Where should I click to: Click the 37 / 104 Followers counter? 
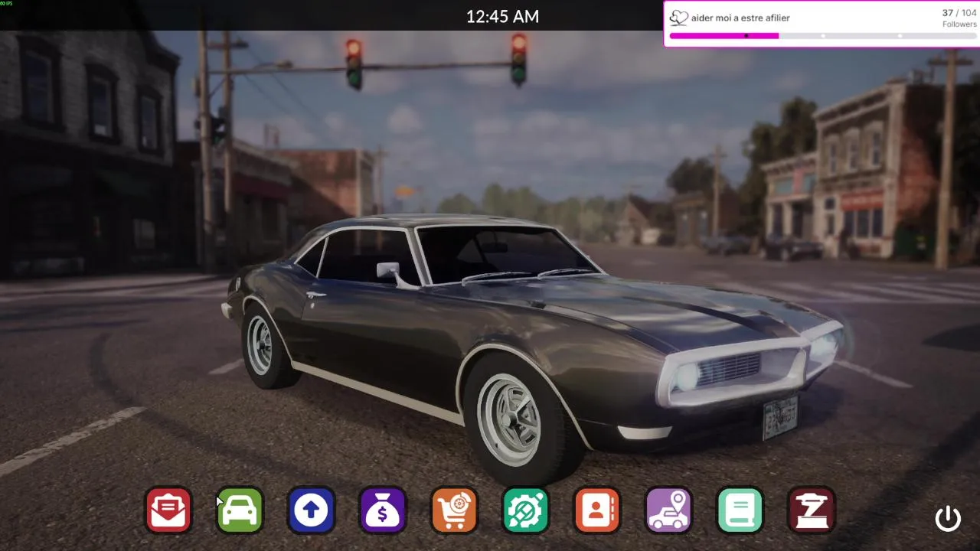pyautogui.click(x=959, y=18)
